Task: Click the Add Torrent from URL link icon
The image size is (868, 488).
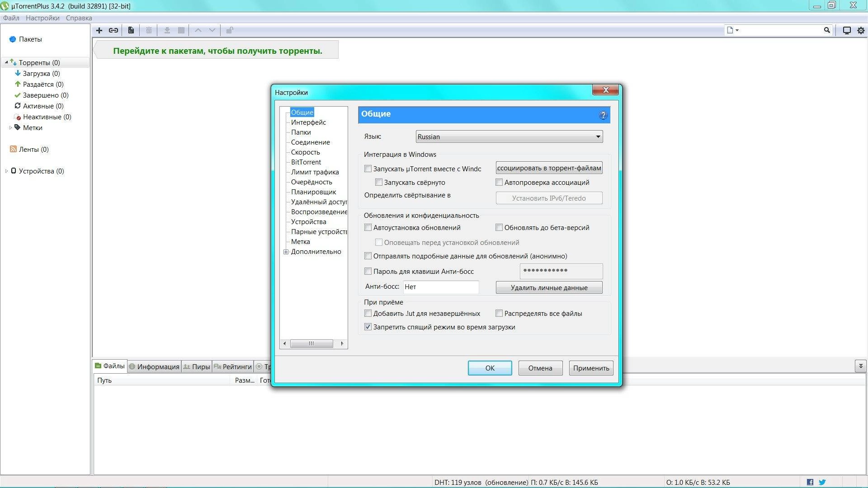Action: click(x=113, y=30)
